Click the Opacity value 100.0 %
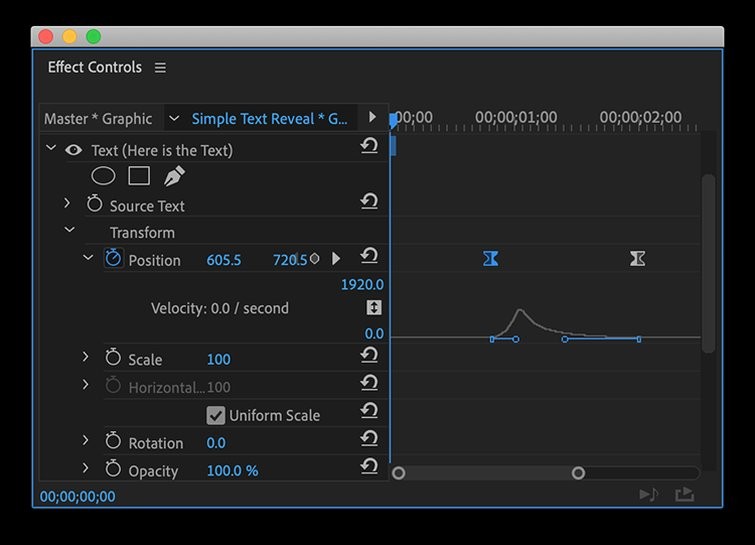 point(233,470)
